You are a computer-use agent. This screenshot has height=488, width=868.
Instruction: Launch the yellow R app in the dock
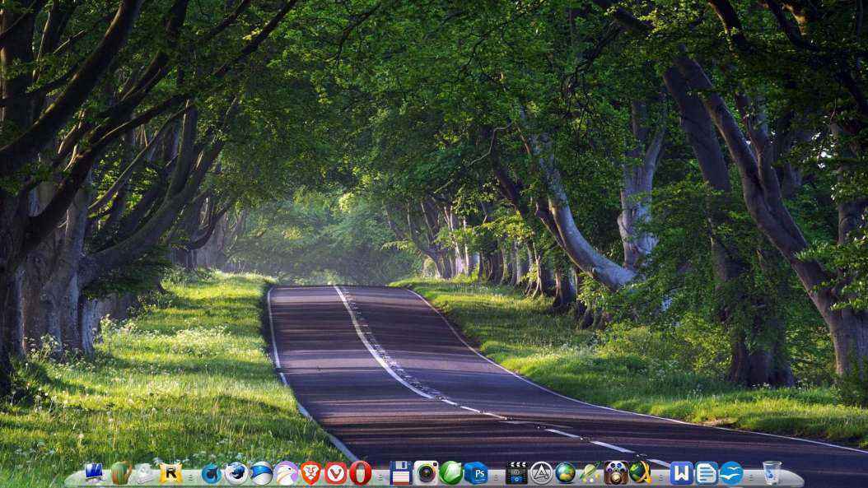coord(170,473)
